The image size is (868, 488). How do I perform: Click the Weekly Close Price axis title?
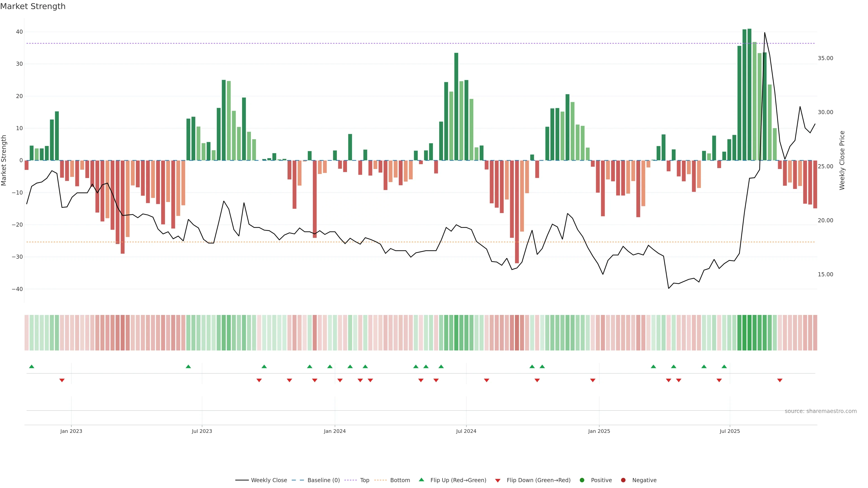tap(842, 160)
